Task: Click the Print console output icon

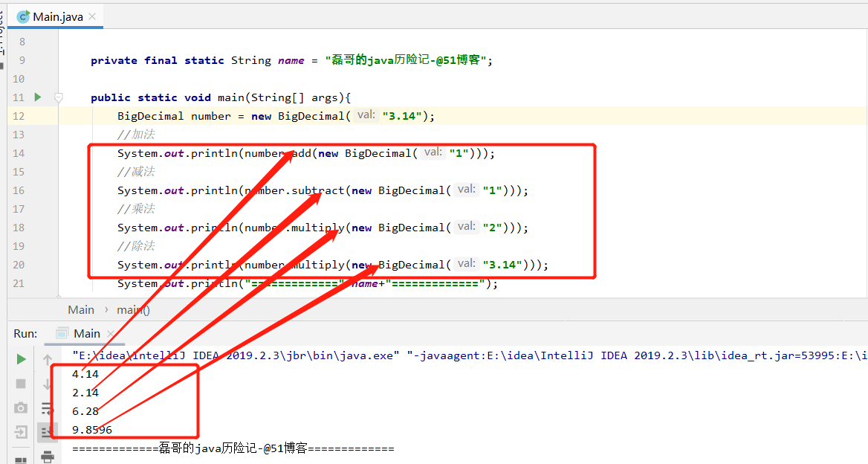Action: tap(48, 457)
